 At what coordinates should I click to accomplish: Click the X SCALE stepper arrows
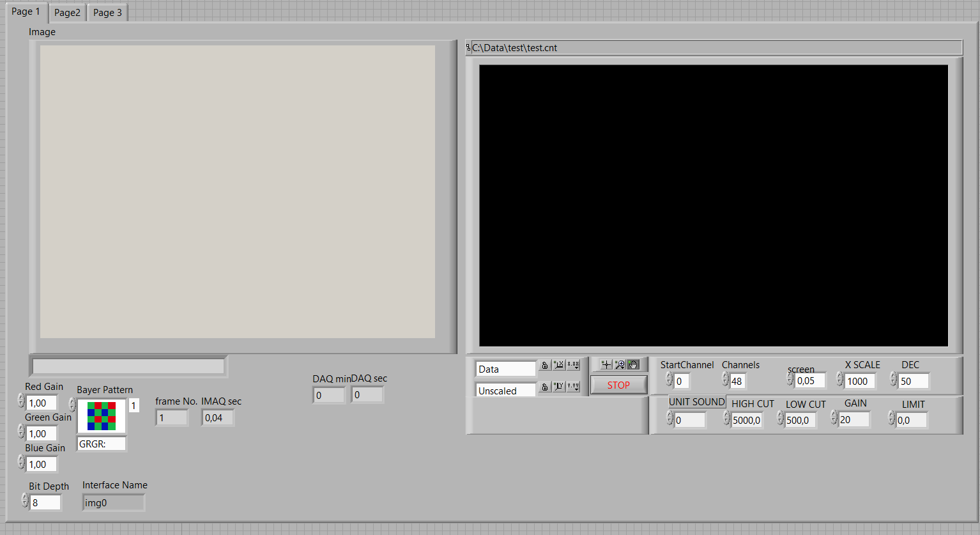point(840,379)
